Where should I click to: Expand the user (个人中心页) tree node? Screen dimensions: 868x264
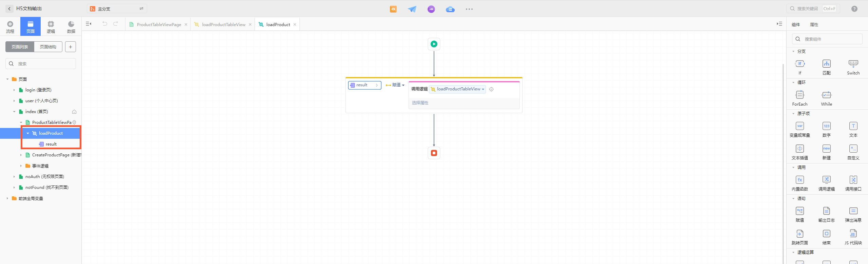[x=14, y=101]
